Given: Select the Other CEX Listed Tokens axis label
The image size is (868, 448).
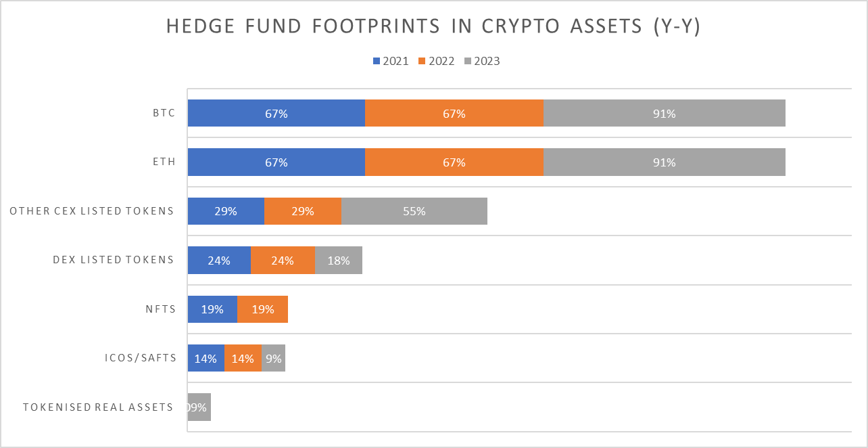Looking at the screenshot, I should click(92, 211).
